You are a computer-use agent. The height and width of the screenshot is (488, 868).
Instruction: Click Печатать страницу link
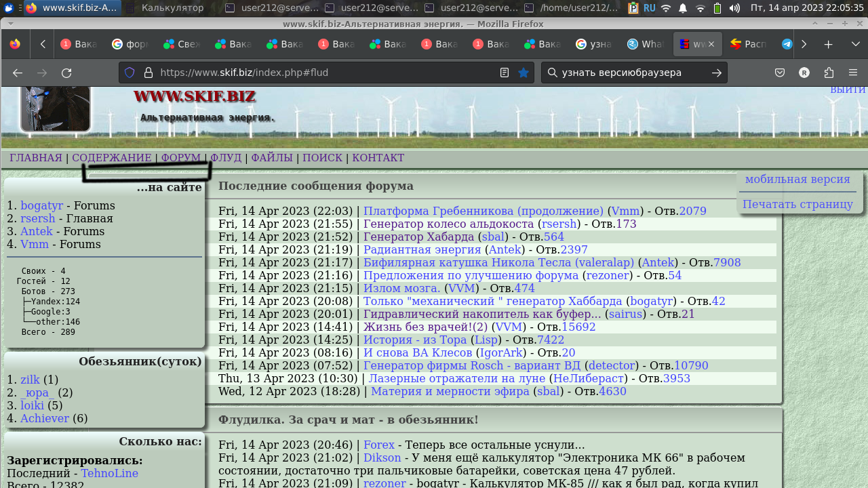(x=797, y=204)
